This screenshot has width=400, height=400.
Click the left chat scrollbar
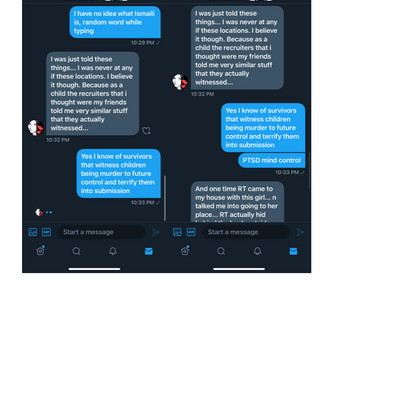(165, 198)
